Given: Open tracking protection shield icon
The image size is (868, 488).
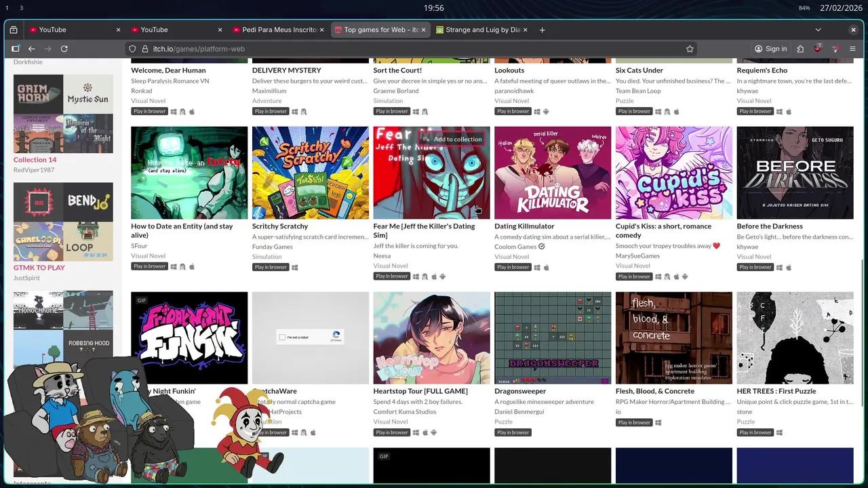Looking at the screenshot, I should 133,49.
